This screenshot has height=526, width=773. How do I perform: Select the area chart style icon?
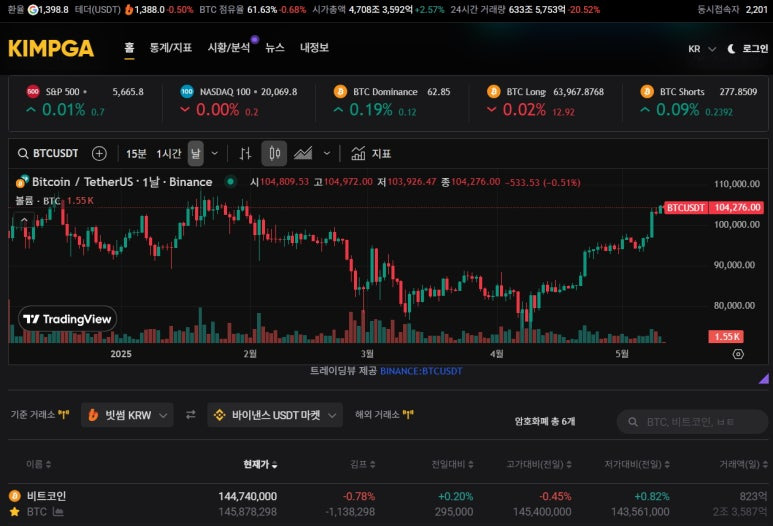pyautogui.click(x=303, y=154)
